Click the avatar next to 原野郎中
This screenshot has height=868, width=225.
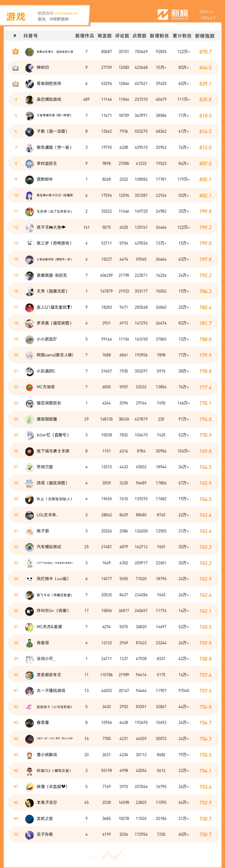tap(30, 180)
